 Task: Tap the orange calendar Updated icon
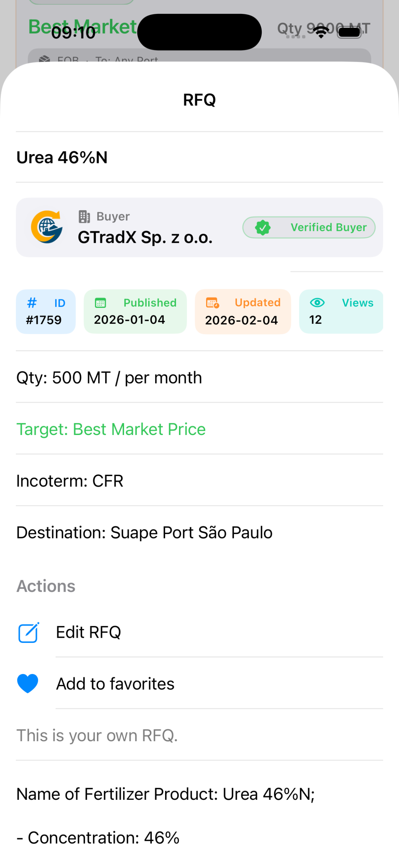click(213, 302)
